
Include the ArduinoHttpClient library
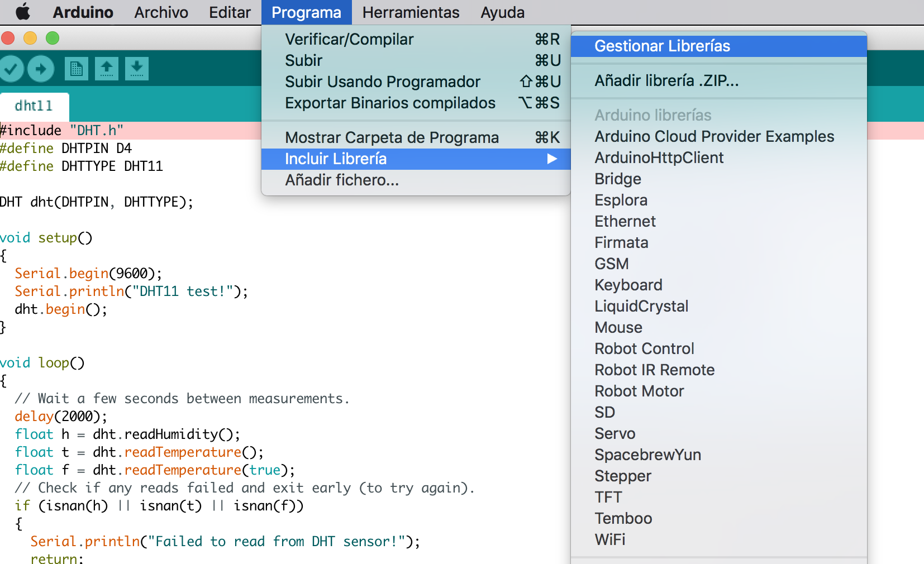tap(719, 157)
